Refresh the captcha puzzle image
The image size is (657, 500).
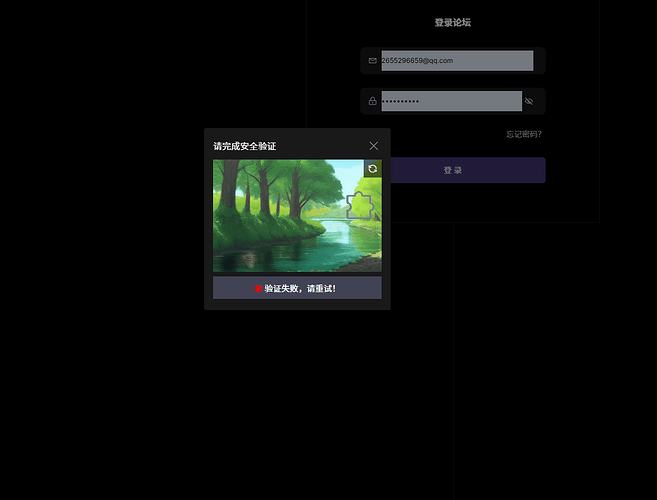click(x=372, y=169)
